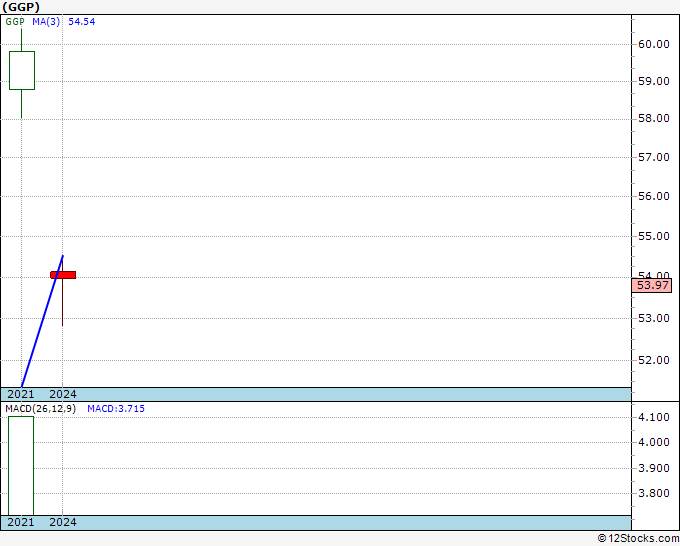
Task: Click the 56.00 price axis label
Action: click(x=654, y=196)
